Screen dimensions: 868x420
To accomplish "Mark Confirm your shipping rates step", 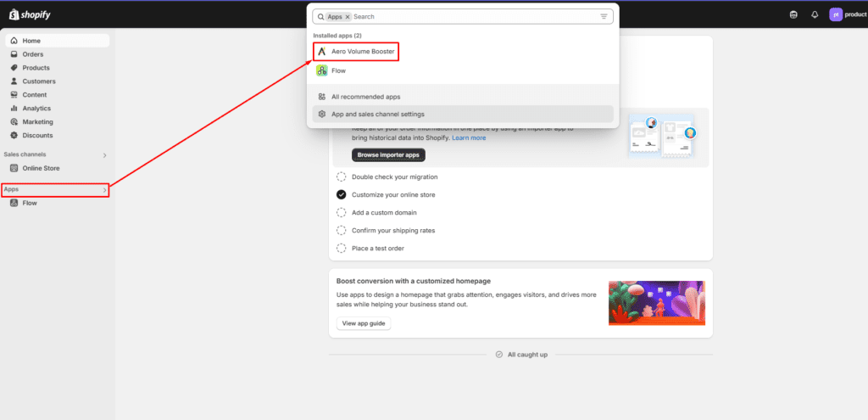I will coord(342,231).
